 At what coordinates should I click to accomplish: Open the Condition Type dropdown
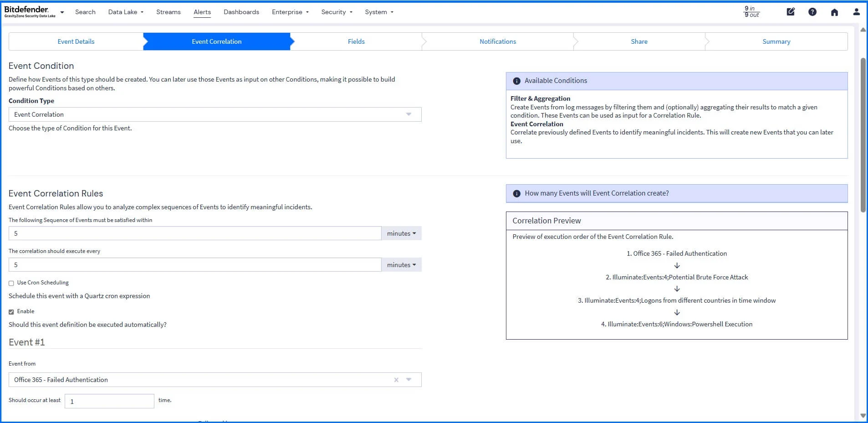click(x=407, y=114)
